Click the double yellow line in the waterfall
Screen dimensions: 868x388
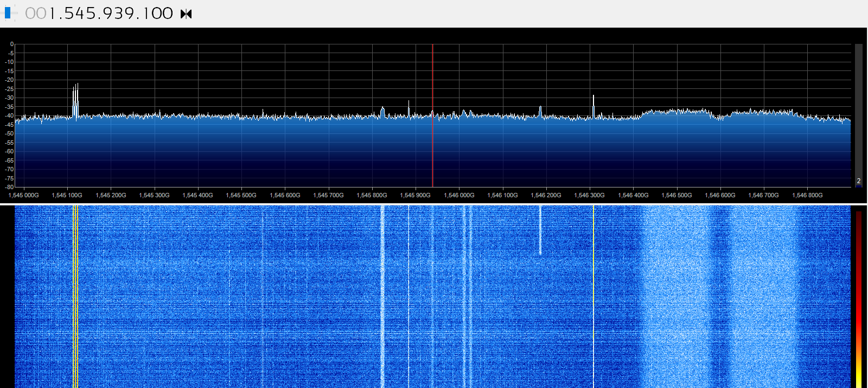click(75, 298)
